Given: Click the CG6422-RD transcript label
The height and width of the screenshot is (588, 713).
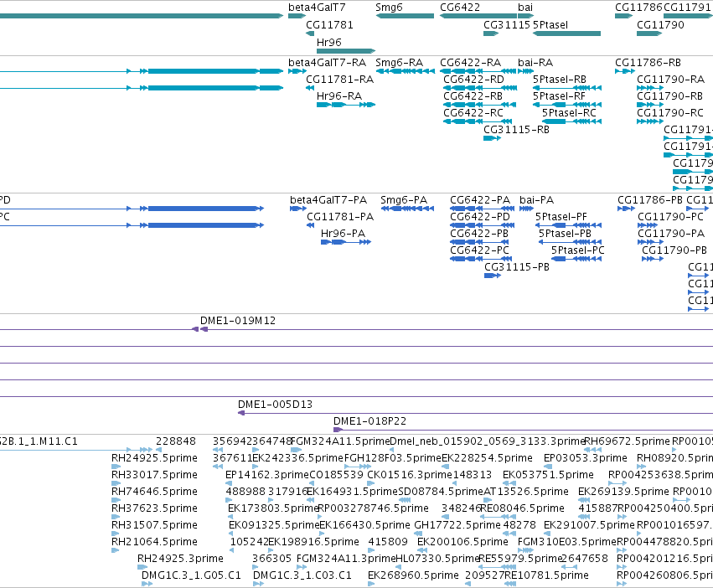Looking at the screenshot, I should [x=474, y=79].
